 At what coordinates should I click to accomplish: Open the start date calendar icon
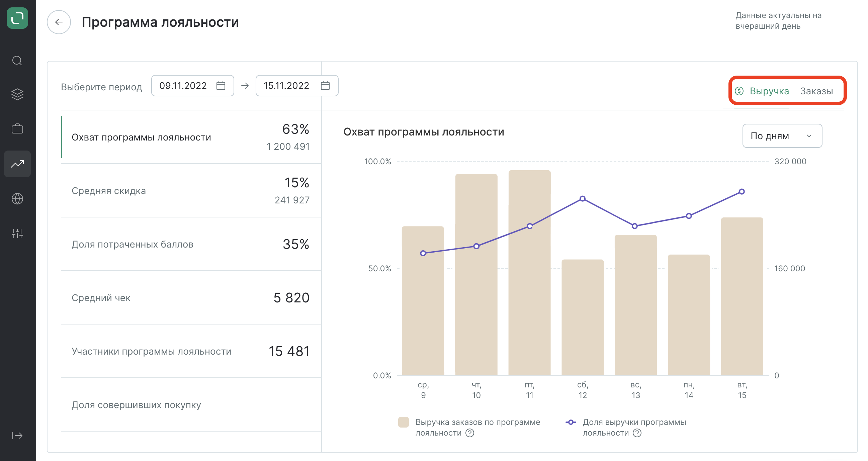click(221, 86)
